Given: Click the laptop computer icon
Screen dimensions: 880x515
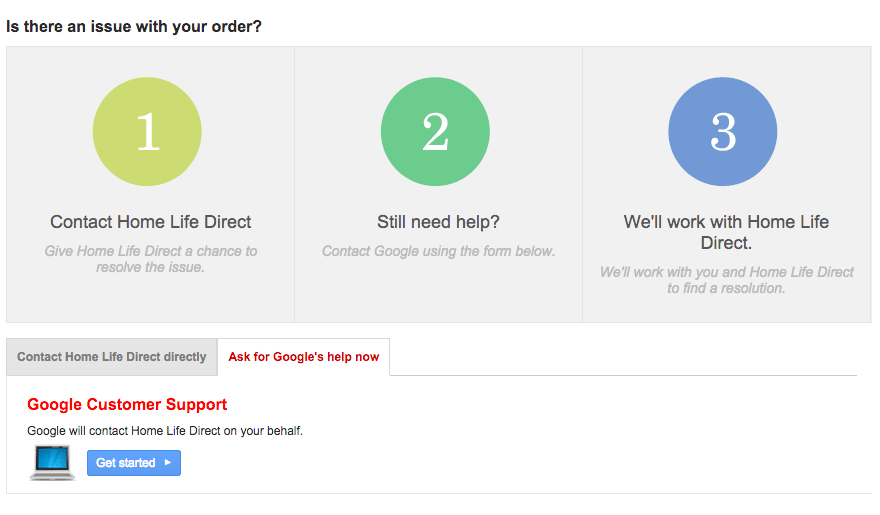Looking at the screenshot, I should pos(52,463).
